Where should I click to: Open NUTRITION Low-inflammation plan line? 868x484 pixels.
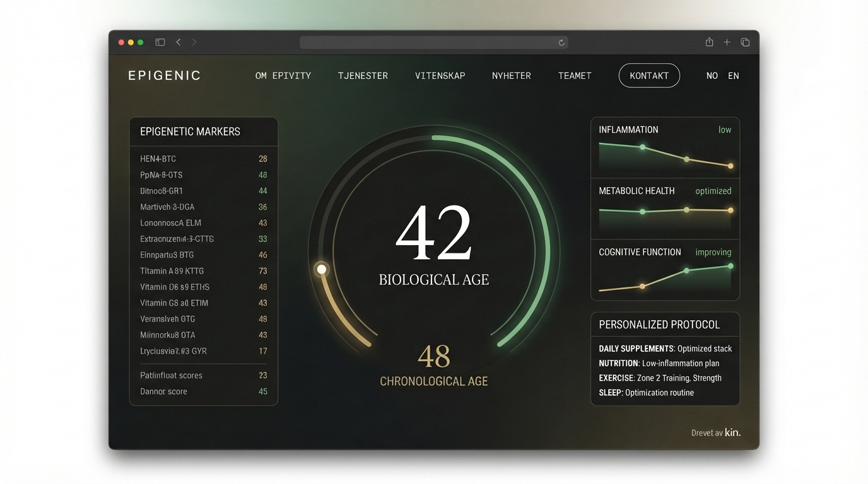pyautogui.click(x=659, y=363)
